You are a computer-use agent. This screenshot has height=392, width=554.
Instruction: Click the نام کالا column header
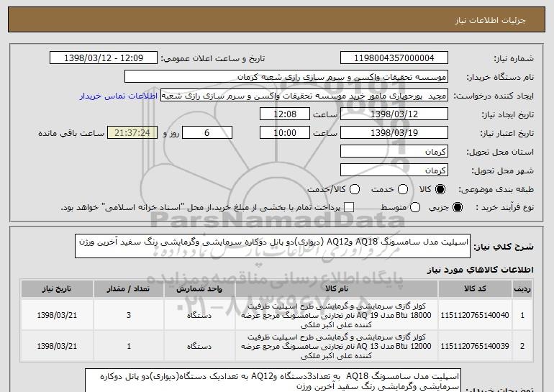(337, 289)
